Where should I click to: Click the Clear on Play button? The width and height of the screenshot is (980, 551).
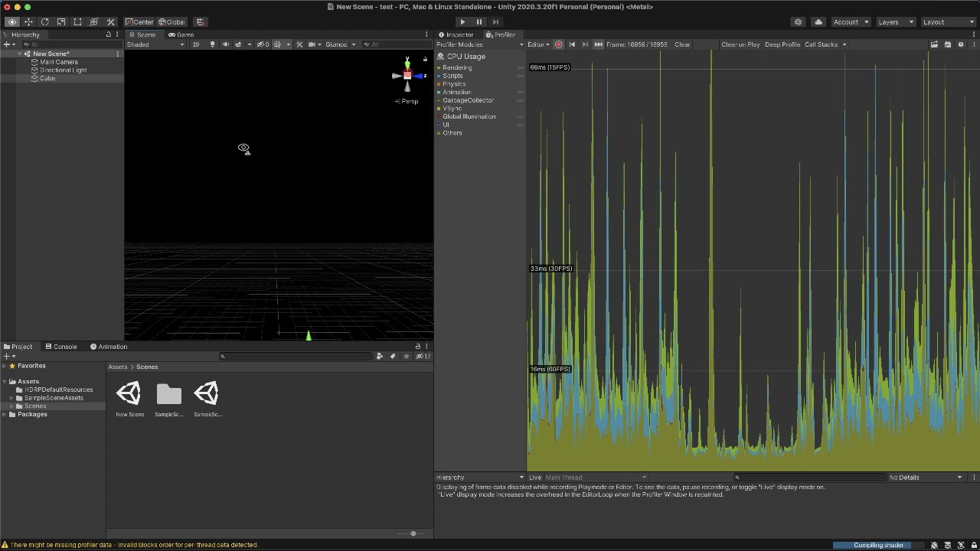[x=740, y=44]
